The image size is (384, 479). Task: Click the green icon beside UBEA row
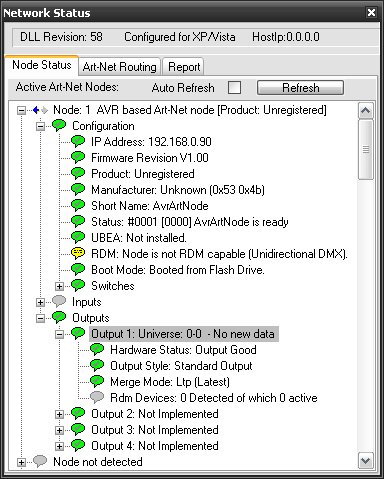click(x=78, y=238)
